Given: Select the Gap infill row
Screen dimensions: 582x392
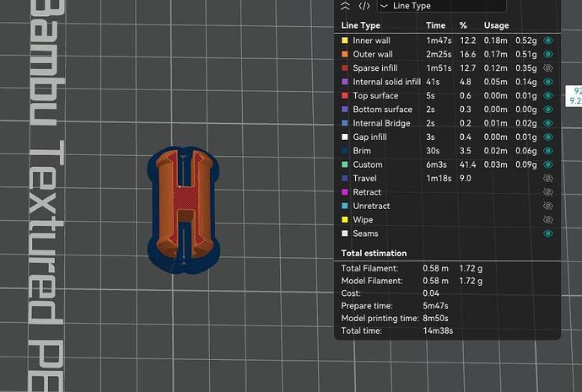Looking at the screenshot, I should coord(447,137).
